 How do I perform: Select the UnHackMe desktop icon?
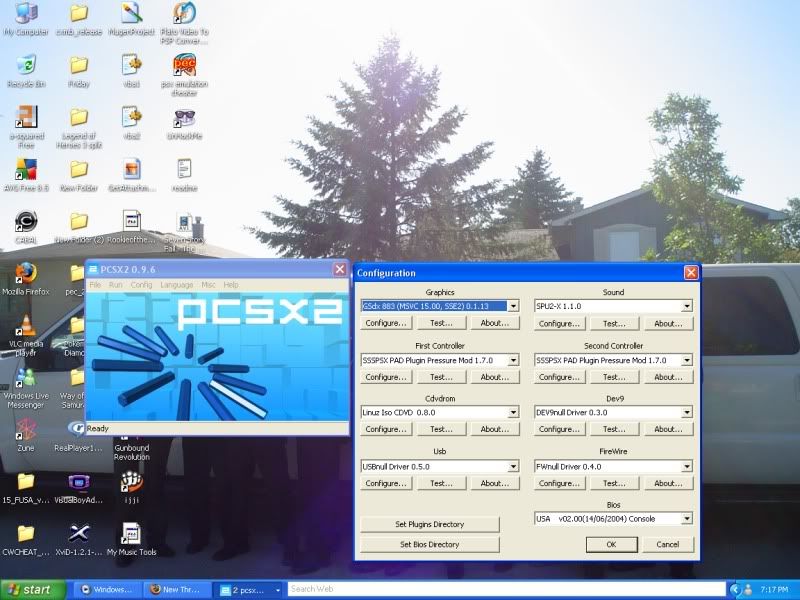[x=184, y=124]
